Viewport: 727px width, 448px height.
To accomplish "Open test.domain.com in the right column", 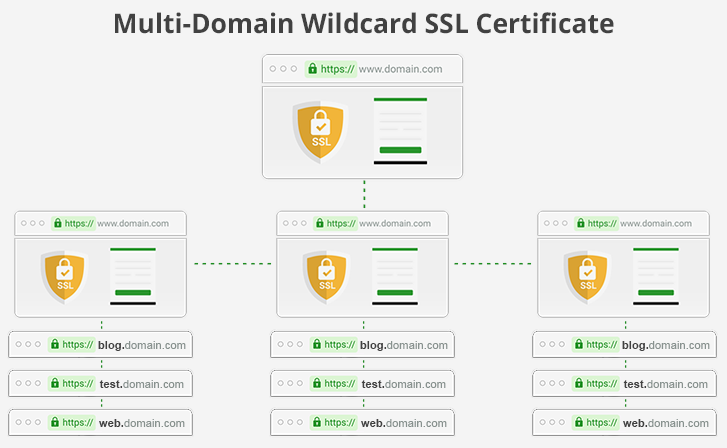I will pos(665,384).
